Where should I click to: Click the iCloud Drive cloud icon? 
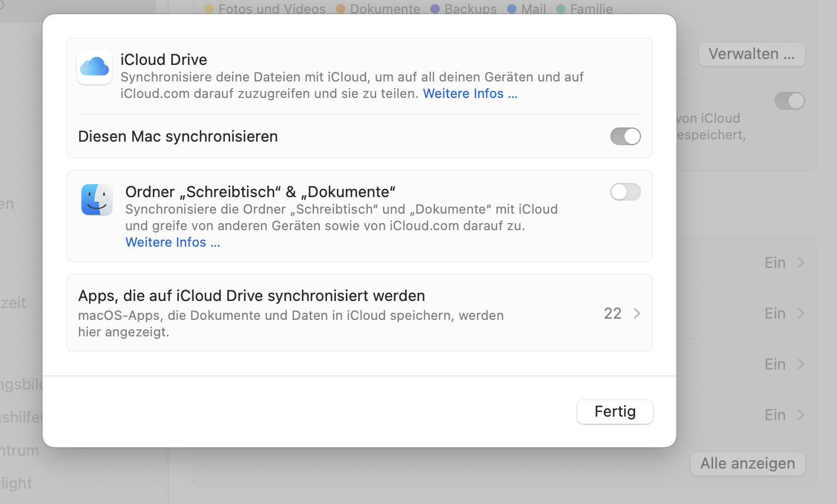(94, 67)
